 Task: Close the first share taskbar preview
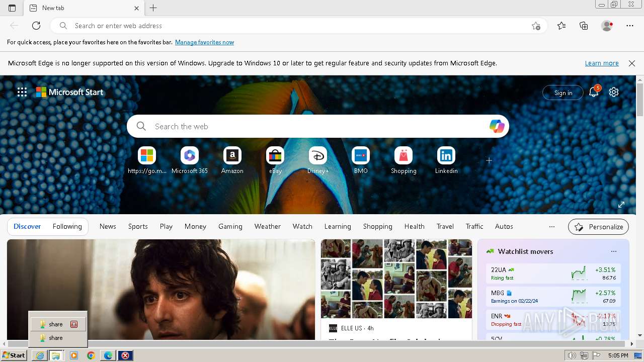74,324
